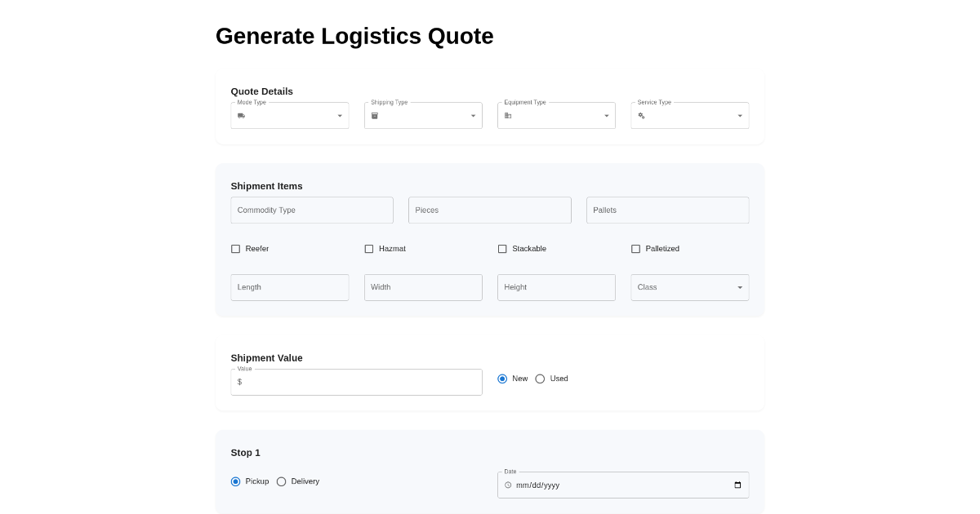Choose Delivery for Stop 1

coord(282,481)
